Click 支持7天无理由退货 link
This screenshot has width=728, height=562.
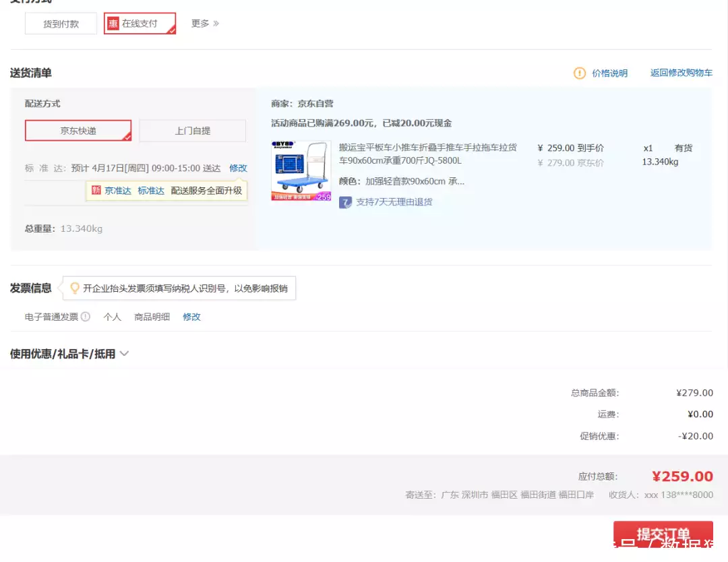tap(394, 202)
